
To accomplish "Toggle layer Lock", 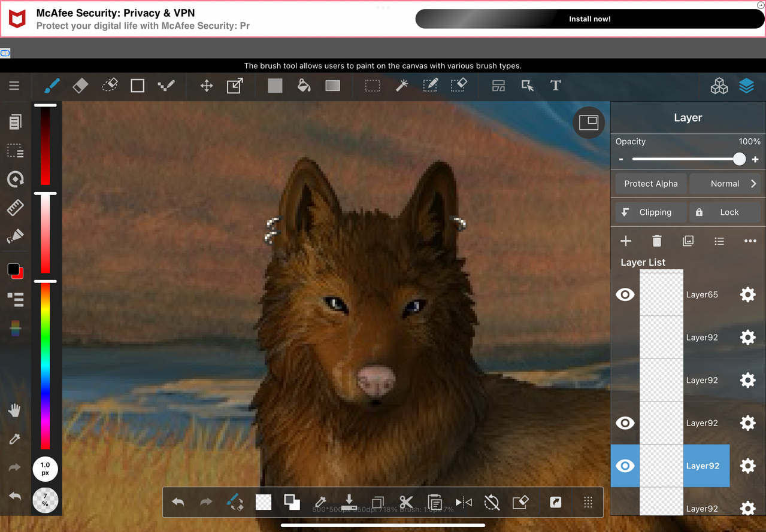I will pyautogui.click(x=725, y=212).
